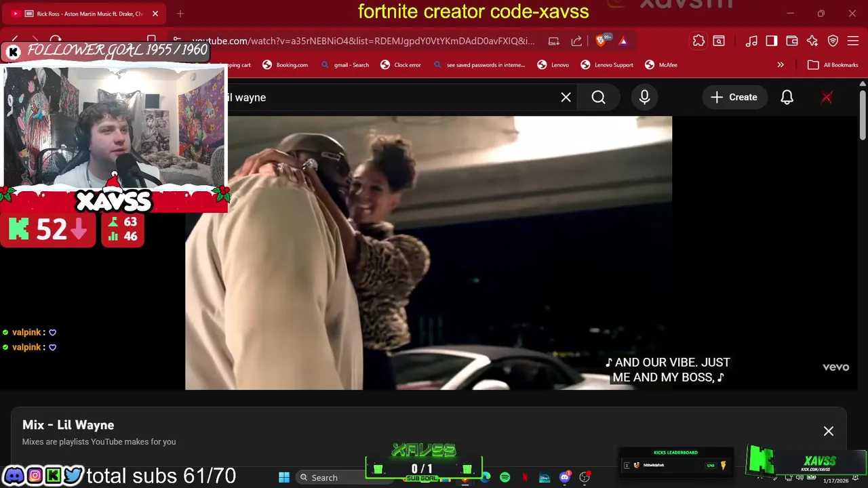Open the media playlist music note icon
This screenshot has height=488, width=868.
pos(751,41)
